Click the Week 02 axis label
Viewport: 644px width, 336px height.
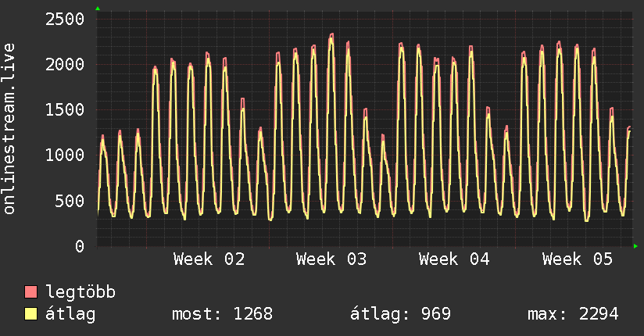pyautogui.click(x=209, y=259)
